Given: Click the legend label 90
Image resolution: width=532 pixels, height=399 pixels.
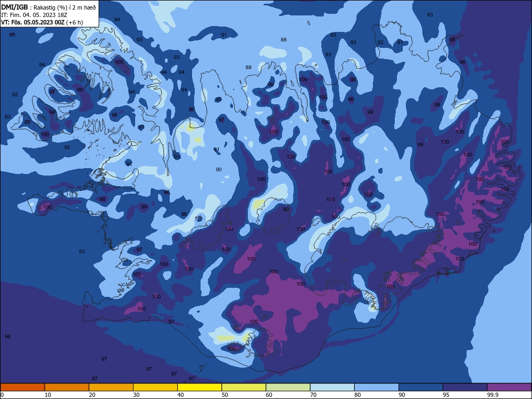Looking at the screenshot, I should 402,395.
